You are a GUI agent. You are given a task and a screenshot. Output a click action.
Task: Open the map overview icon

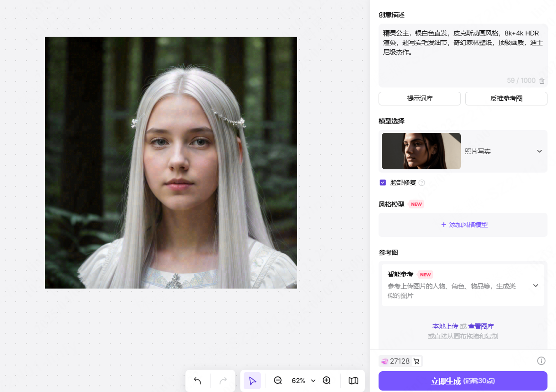pyautogui.click(x=353, y=381)
